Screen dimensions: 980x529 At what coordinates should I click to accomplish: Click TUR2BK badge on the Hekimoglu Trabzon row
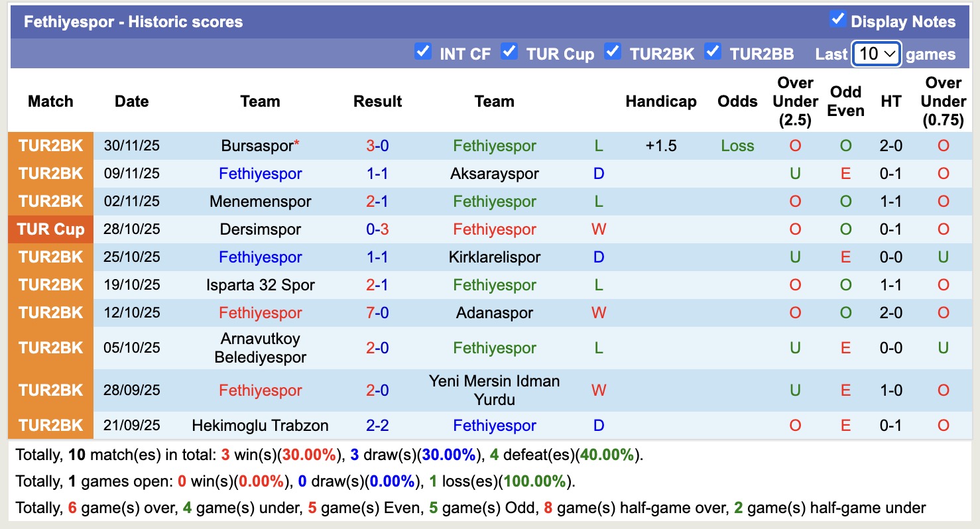coord(50,425)
